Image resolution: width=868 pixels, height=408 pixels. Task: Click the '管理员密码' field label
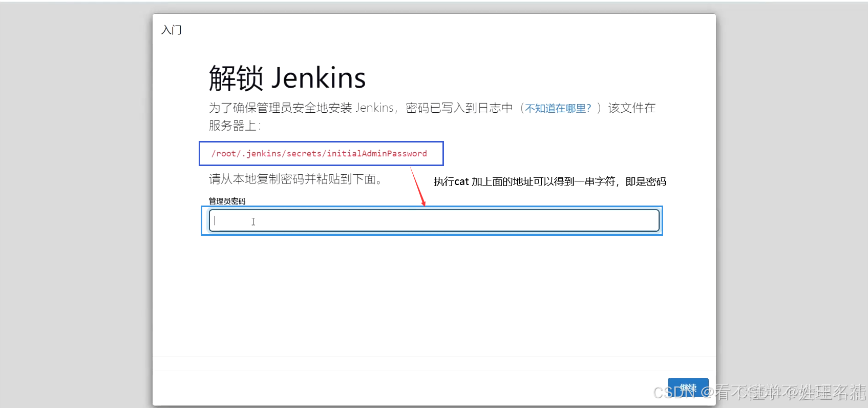(x=227, y=201)
